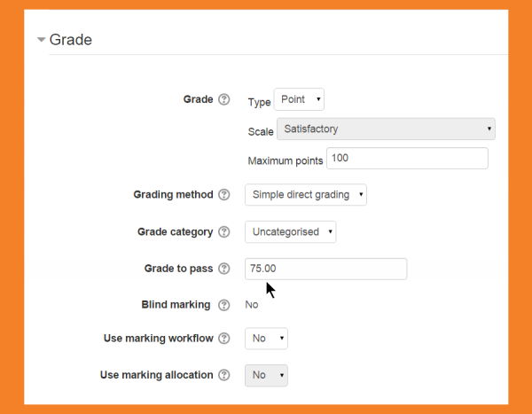The height and width of the screenshot is (414, 532).
Task: Click the Grade section heading text
Action: pyautogui.click(x=71, y=40)
